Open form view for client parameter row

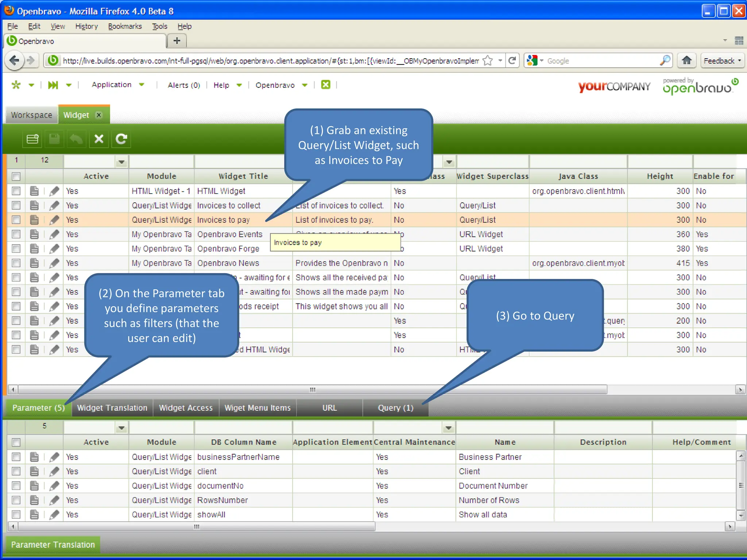tap(34, 471)
